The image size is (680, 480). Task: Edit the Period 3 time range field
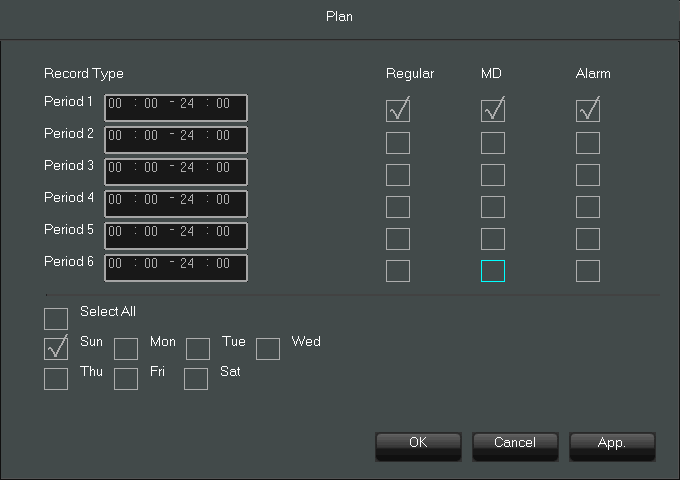[176, 172]
